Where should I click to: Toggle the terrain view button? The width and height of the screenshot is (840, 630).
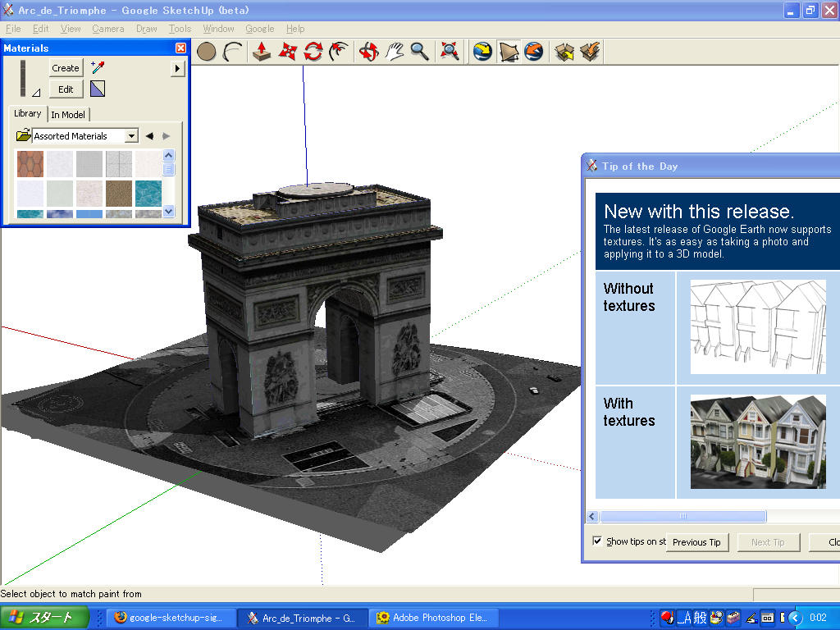509,52
